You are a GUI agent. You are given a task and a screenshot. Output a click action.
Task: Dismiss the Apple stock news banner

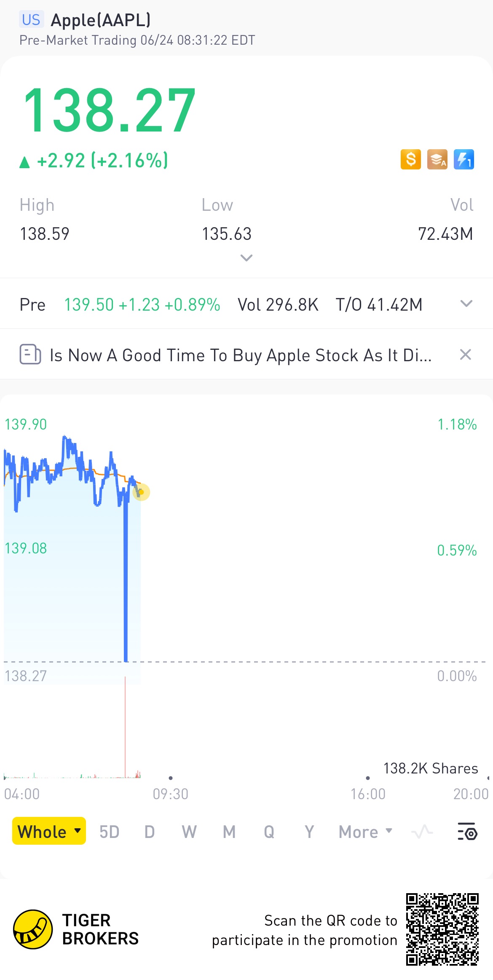[465, 354]
